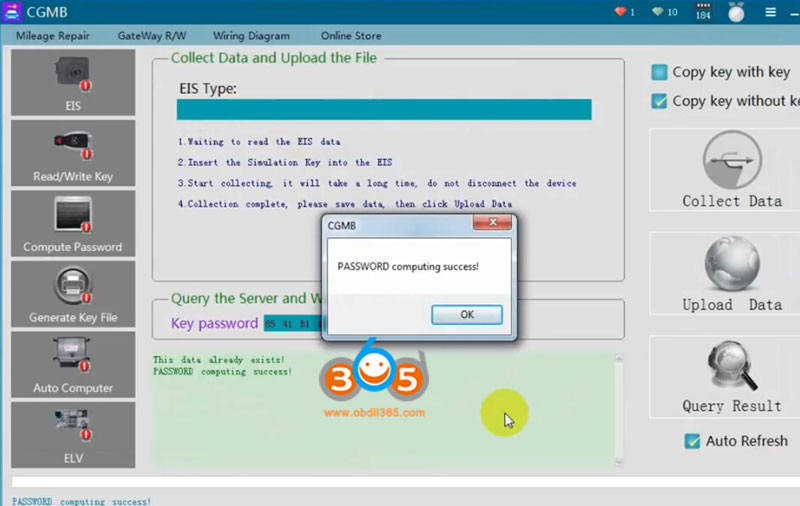
Task: Click the medal icon in title bar
Action: tap(736, 12)
